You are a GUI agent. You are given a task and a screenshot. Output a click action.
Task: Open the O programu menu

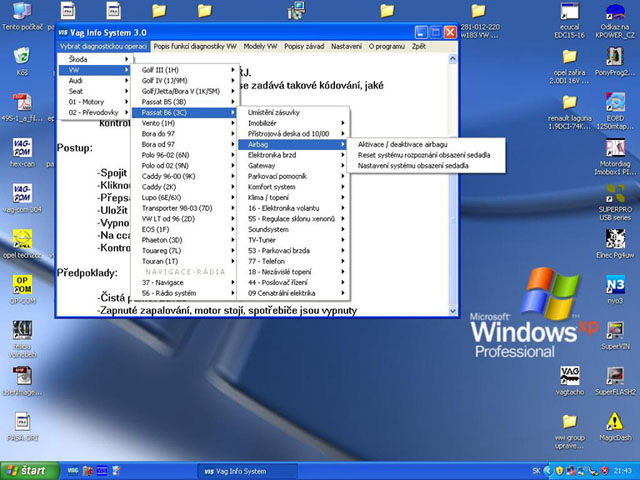387,47
